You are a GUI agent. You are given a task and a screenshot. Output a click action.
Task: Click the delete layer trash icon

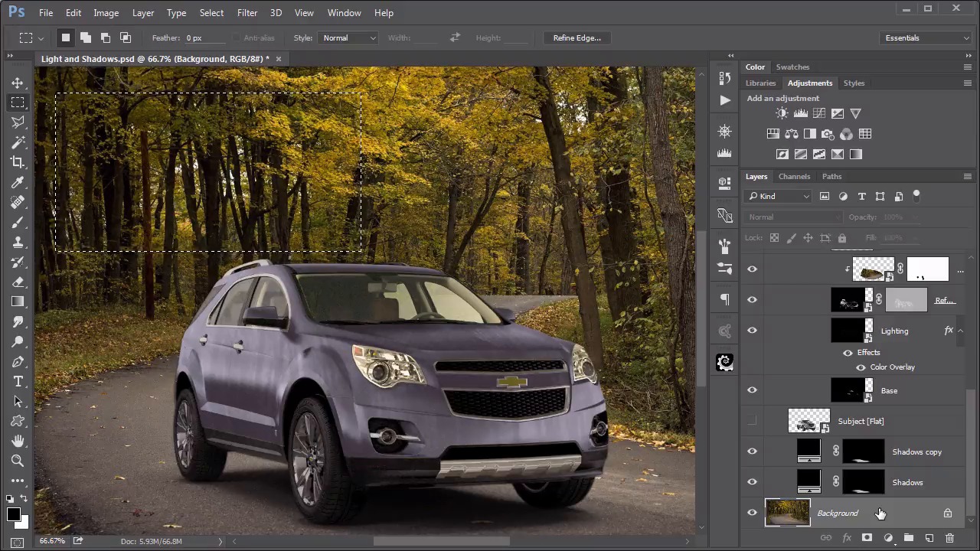pyautogui.click(x=949, y=538)
